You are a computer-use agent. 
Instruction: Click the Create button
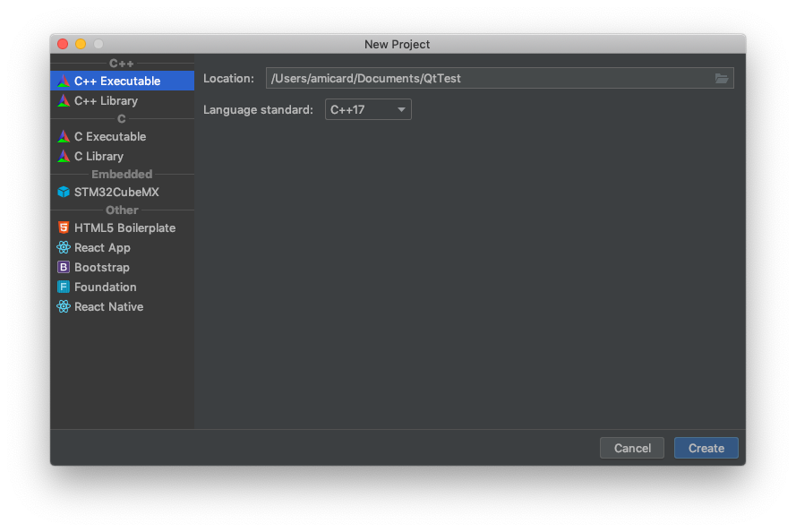[706, 448]
